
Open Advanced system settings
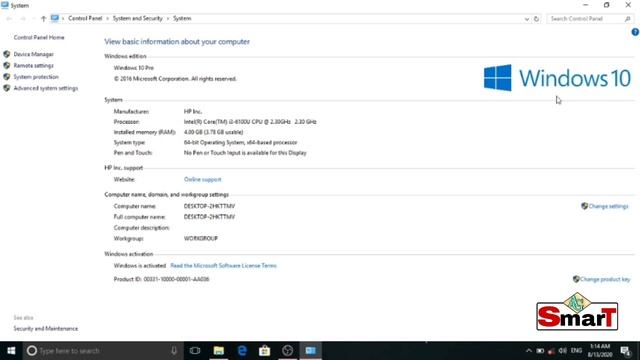(46, 88)
